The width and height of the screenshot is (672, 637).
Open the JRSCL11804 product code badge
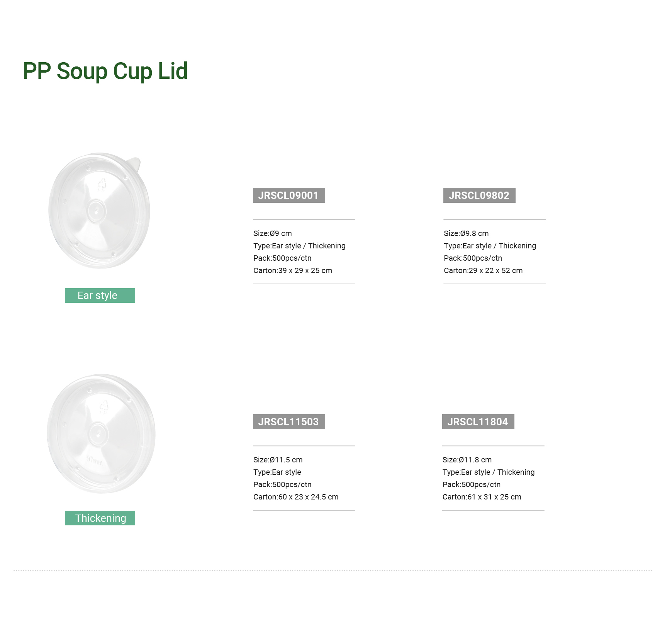pyautogui.click(x=478, y=422)
